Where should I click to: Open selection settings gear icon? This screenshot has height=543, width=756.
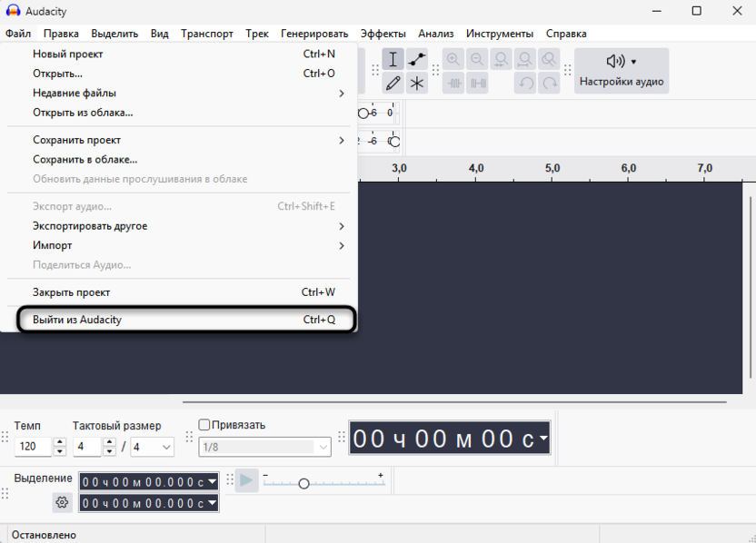62,502
